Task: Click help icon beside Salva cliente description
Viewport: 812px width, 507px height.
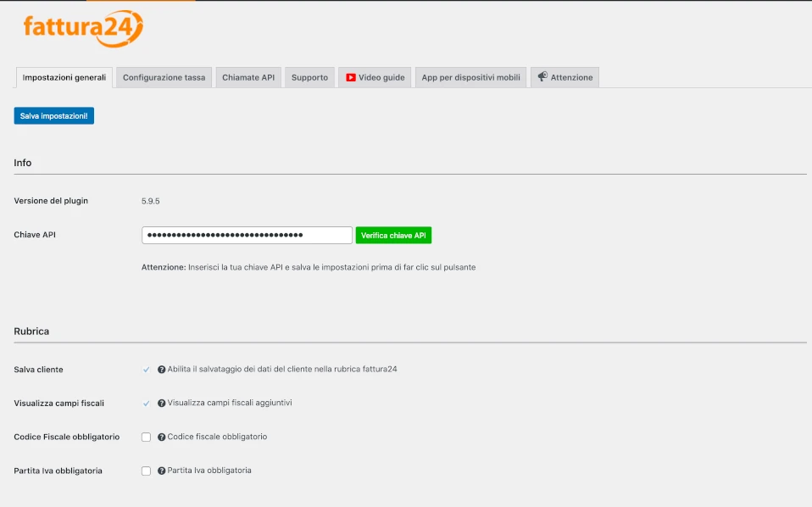Action: point(162,370)
